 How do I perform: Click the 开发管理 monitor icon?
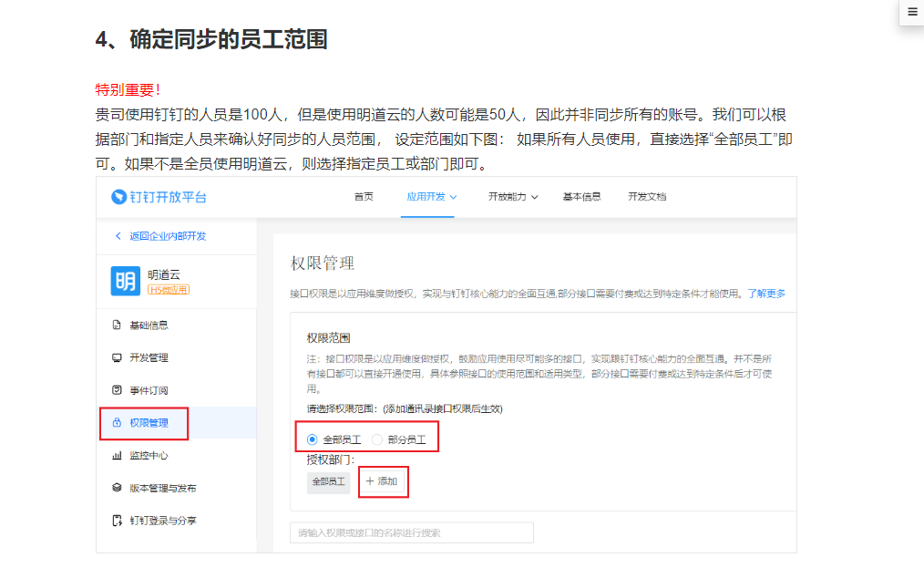(117, 357)
